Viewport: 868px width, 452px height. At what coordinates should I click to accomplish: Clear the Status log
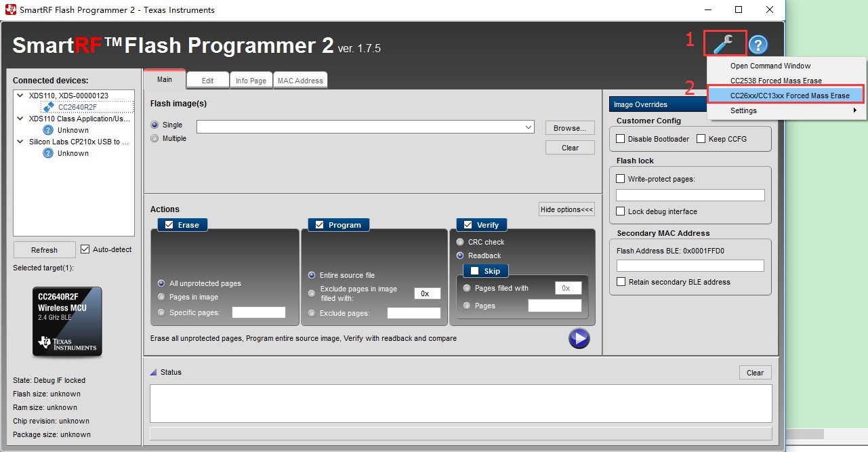click(755, 373)
